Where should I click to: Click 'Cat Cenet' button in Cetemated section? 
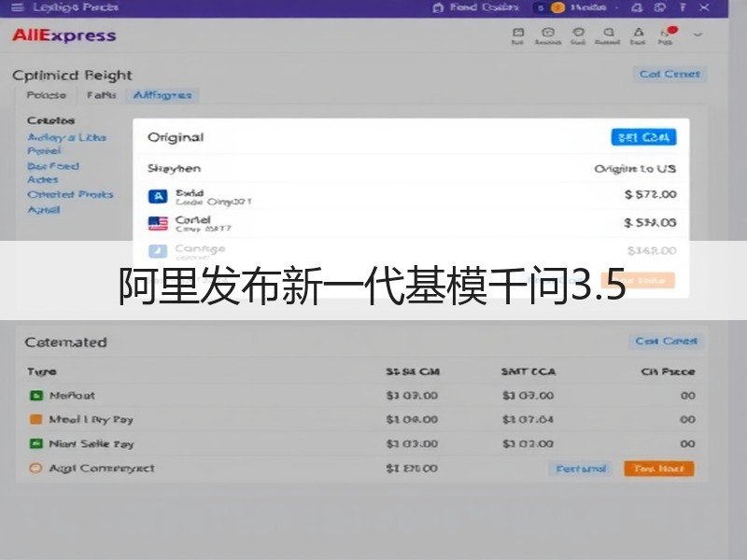[666, 342]
